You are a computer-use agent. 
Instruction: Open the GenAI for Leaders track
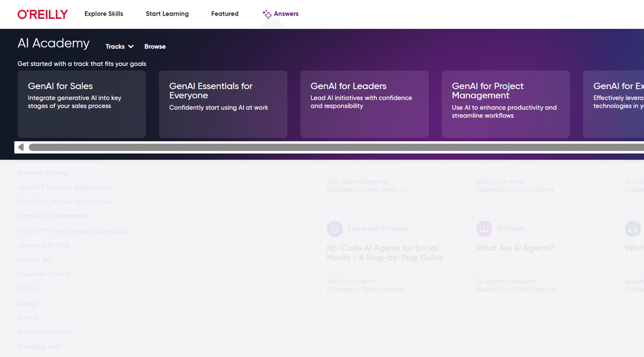[x=364, y=104]
